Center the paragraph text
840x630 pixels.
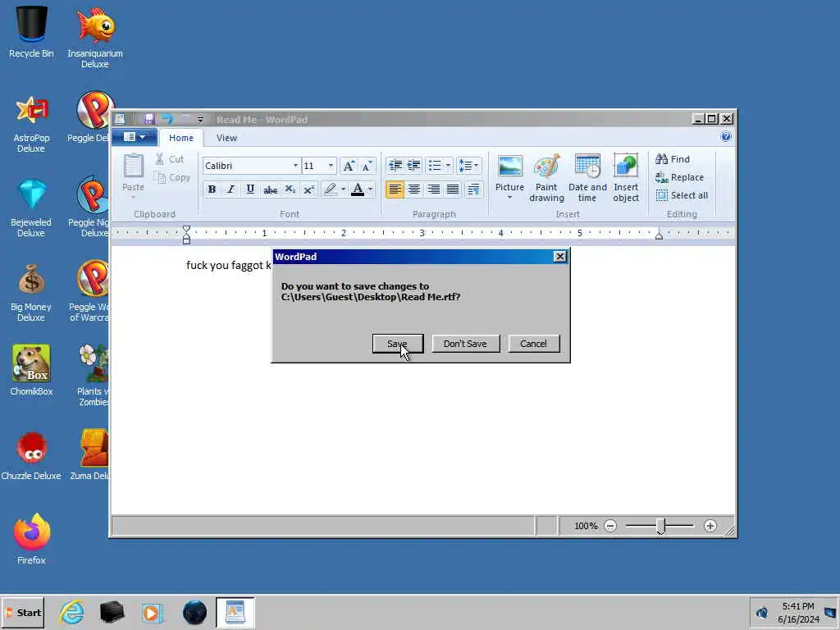[x=414, y=189]
